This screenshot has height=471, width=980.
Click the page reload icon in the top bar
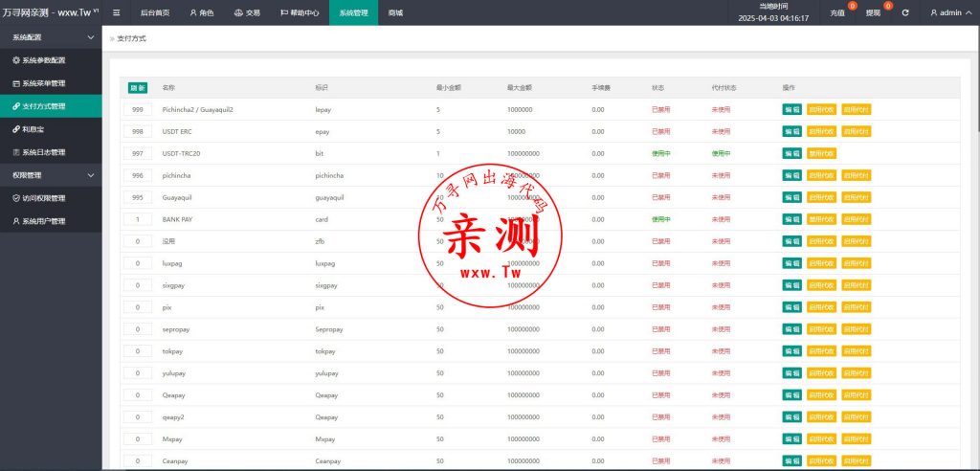(x=905, y=12)
